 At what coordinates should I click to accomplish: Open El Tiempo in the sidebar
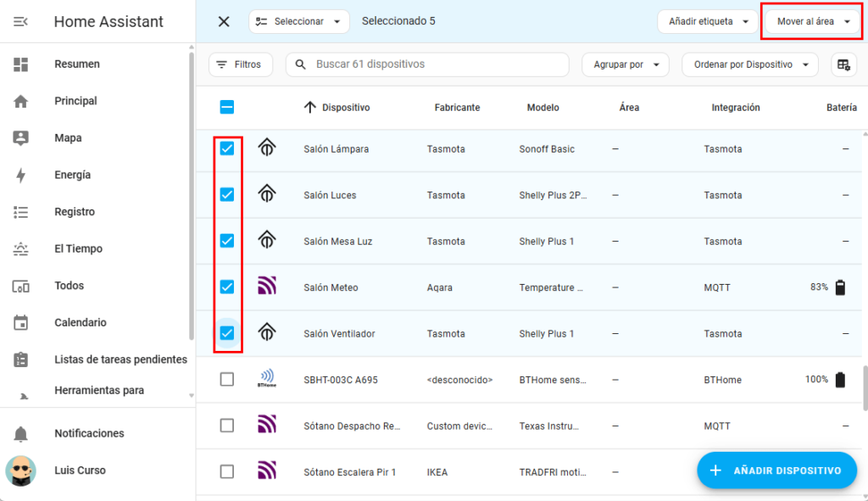pos(78,249)
